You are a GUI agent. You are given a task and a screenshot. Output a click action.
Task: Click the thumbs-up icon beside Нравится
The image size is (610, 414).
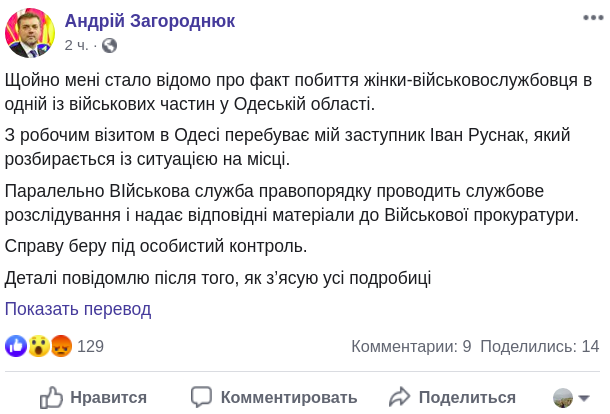[x=51, y=397]
